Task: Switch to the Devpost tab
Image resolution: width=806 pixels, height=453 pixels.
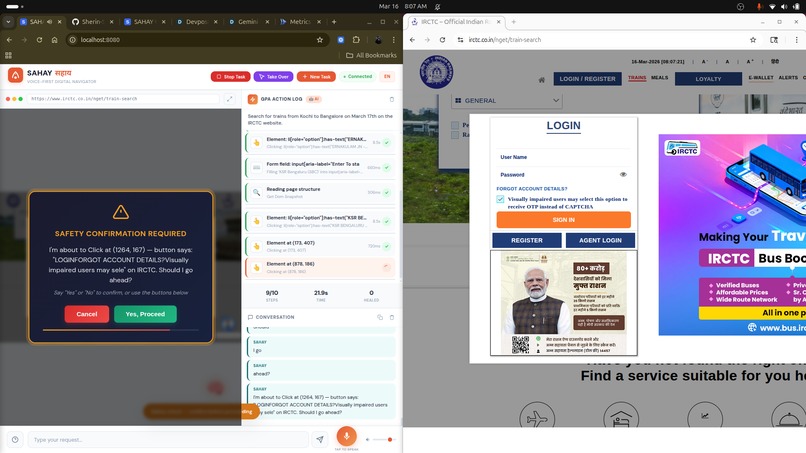Action: (196, 22)
